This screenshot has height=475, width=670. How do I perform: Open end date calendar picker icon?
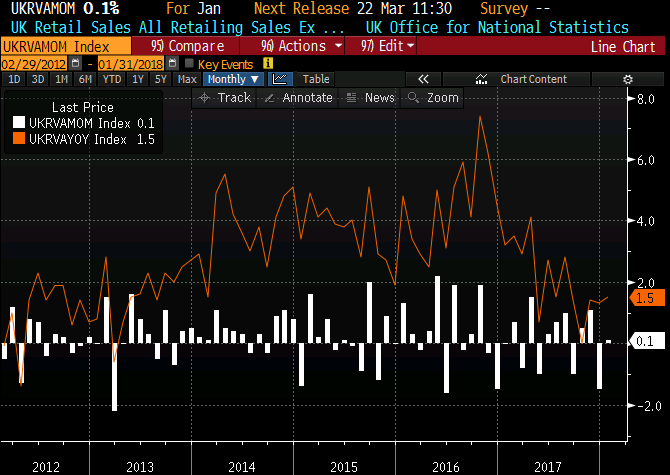coord(172,64)
